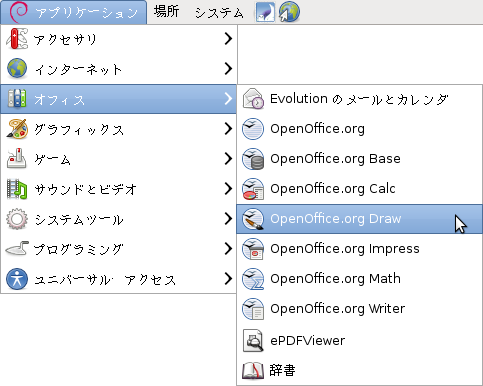The width and height of the screenshot is (483, 386).
Task: Click the サウンドとビデオ film-note icon
Action: 17,189
